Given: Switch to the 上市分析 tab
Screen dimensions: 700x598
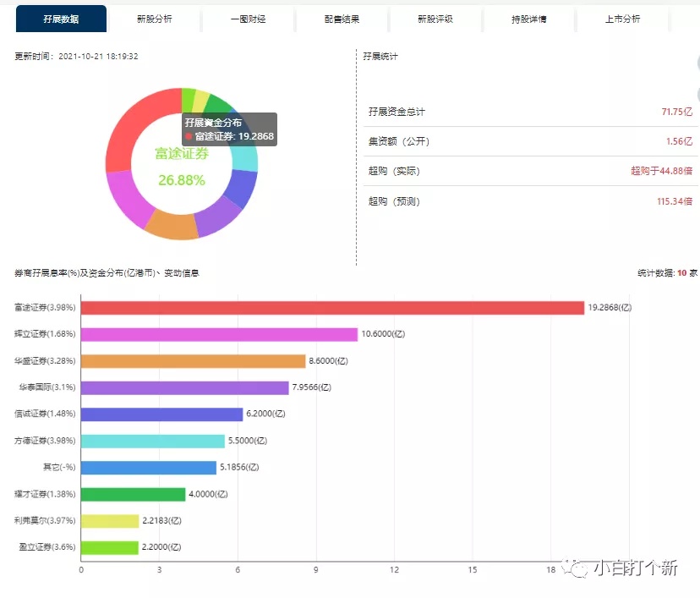Looking at the screenshot, I should [623, 19].
